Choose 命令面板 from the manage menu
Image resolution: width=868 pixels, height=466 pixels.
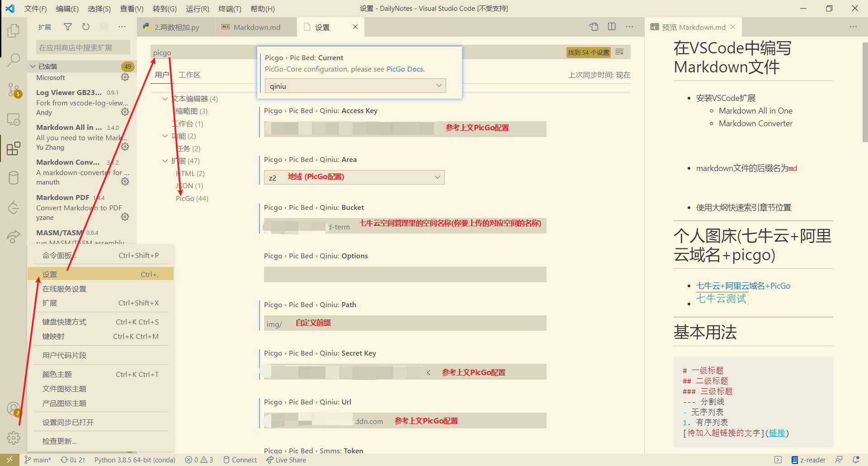[100, 256]
